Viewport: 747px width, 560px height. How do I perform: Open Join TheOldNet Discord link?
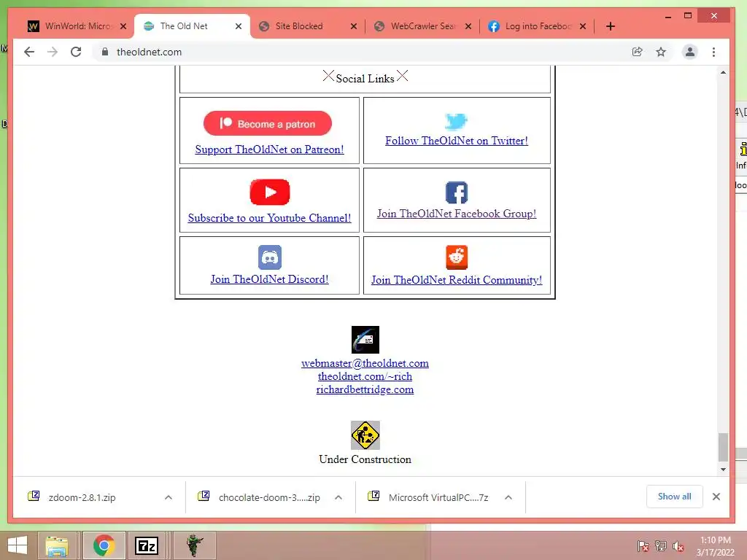coord(269,279)
